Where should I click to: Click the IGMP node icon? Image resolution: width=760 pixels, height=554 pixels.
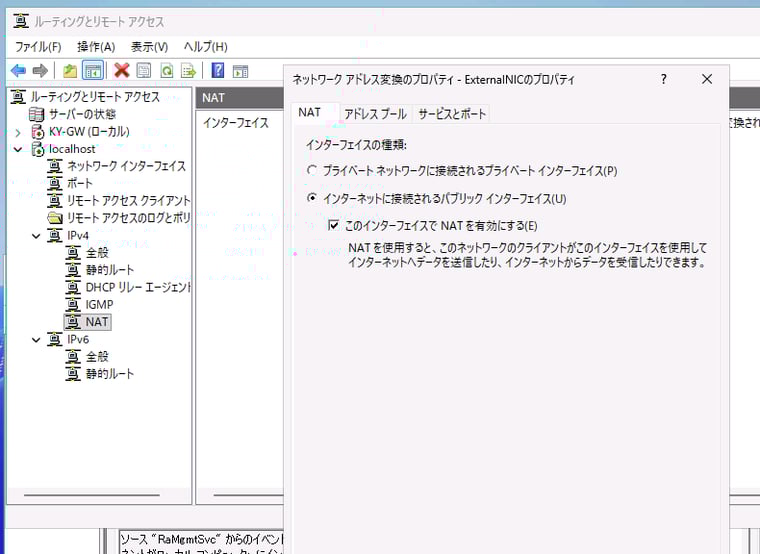(73, 305)
